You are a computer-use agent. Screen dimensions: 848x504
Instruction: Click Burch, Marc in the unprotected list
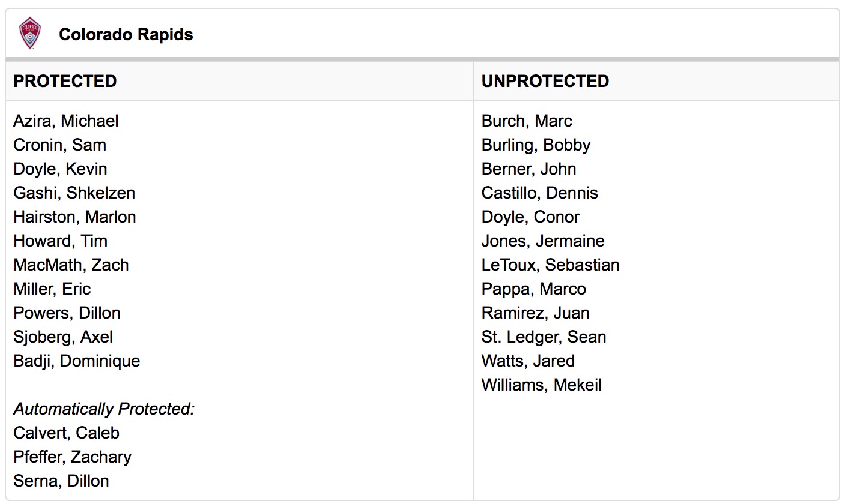527,121
